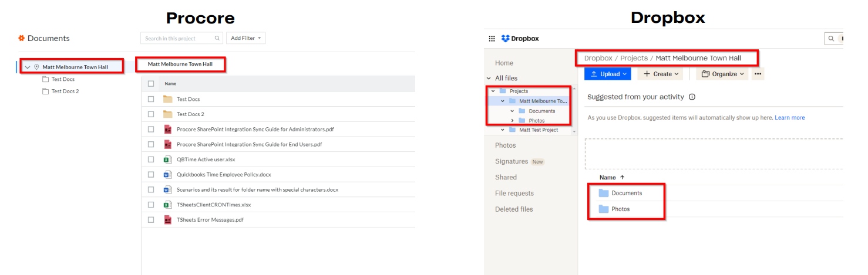Open the Add Filter dropdown in Procore
This screenshot has height=275, width=868.
(245, 38)
